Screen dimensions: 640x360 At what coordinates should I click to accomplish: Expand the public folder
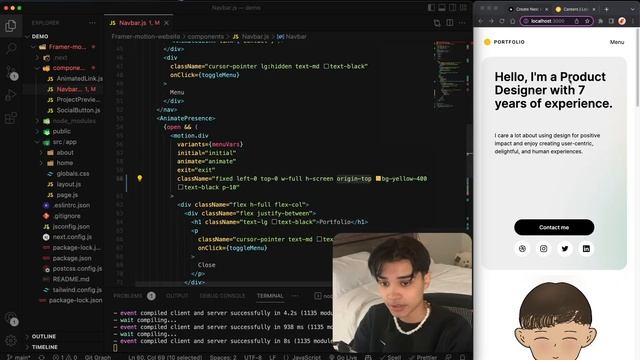pyautogui.click(x=38, y=131)
